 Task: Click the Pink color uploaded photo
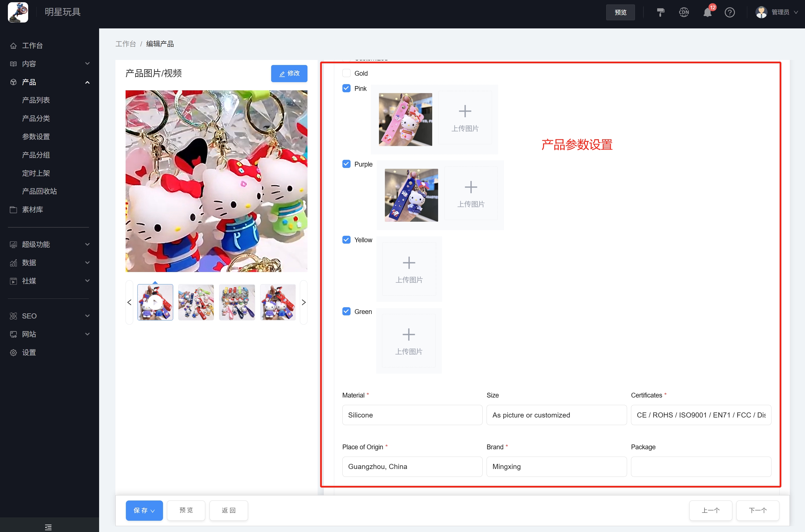(405, 120)
